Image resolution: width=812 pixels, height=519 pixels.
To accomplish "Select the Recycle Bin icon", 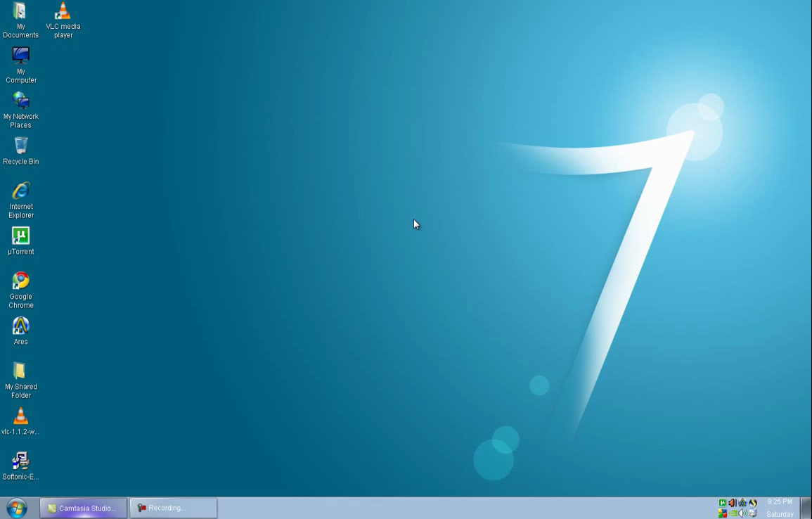I will (20, 150).
